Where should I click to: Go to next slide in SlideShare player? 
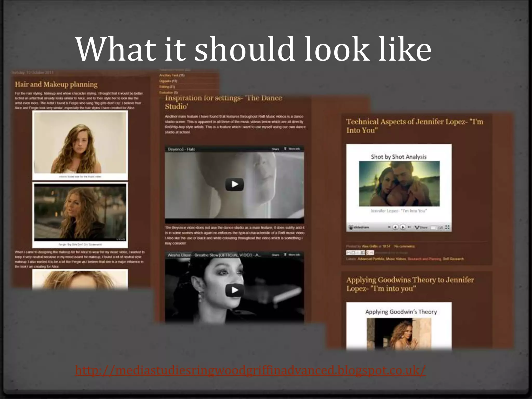click(403, 227)
